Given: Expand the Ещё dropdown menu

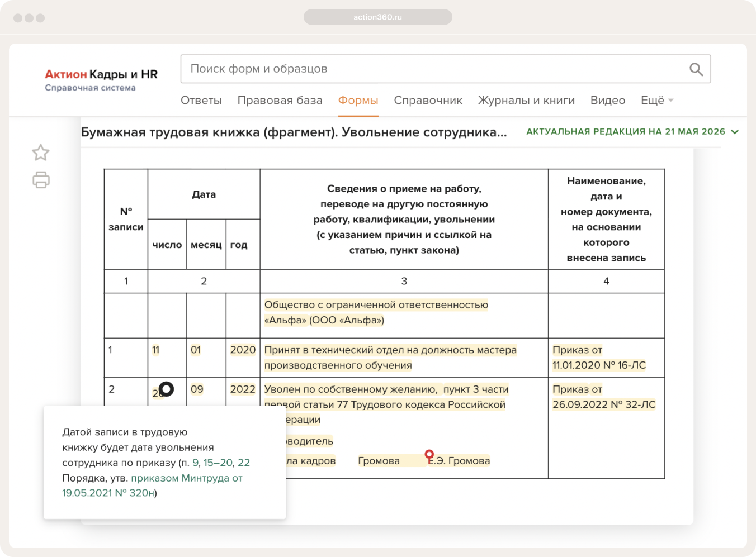Looking at the screenshot, I should (x=657, y=101).
